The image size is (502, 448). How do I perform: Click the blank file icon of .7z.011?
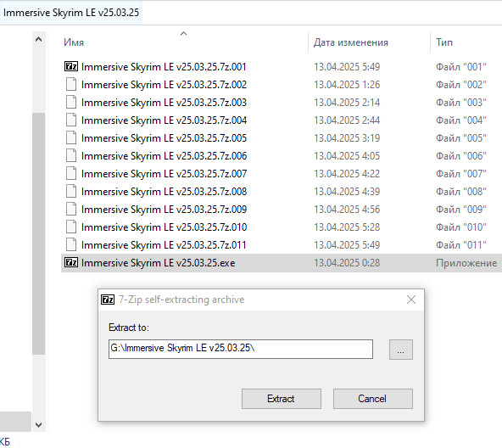tap(71, 244)
